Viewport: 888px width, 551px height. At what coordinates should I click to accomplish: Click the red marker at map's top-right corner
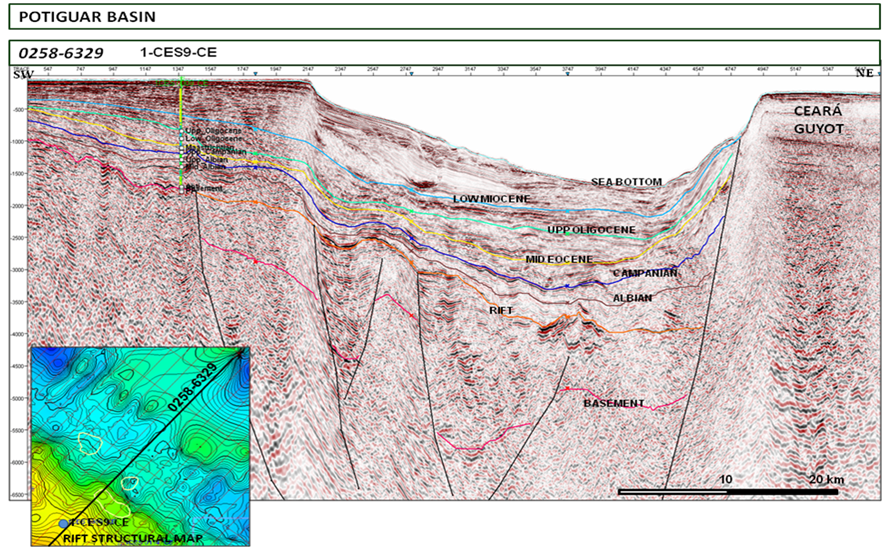click(x=244, y=351)
